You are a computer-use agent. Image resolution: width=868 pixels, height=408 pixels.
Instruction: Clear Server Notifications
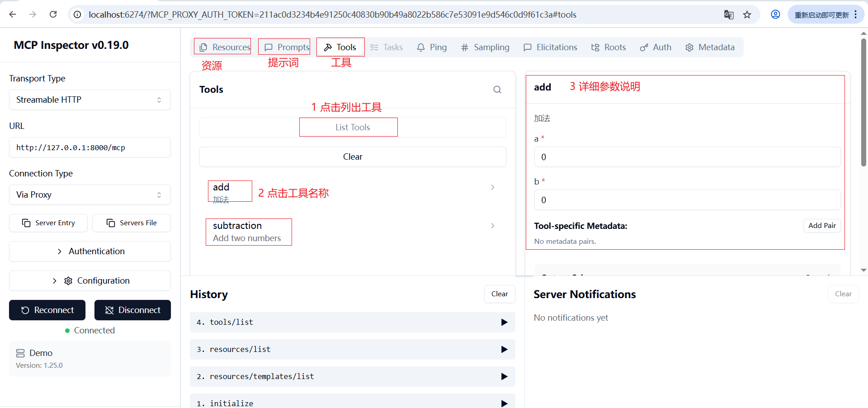click(843, 294)
